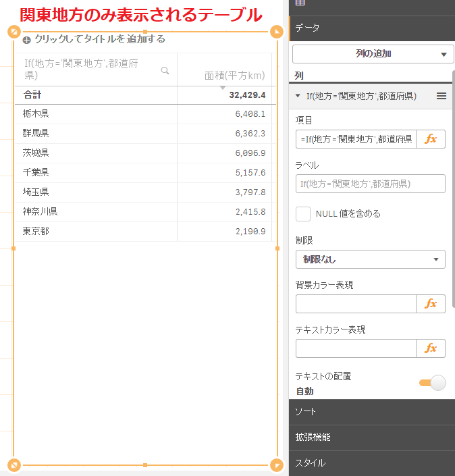Toggle the テキストの配置 auto switch
Viewport: 455px width, 476px height.
(432, 383)
